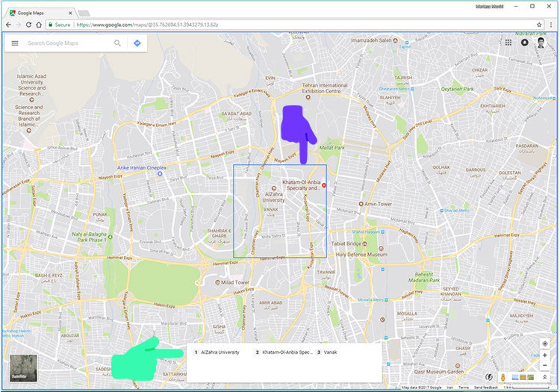Open a new browser tab
Viewport: 560px width, 392px height.
(84, 13)
